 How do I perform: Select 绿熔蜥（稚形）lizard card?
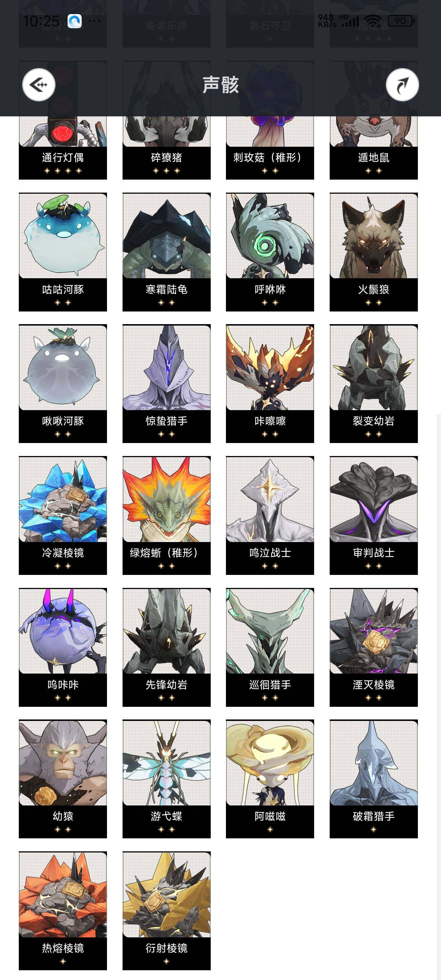point(166,516)
